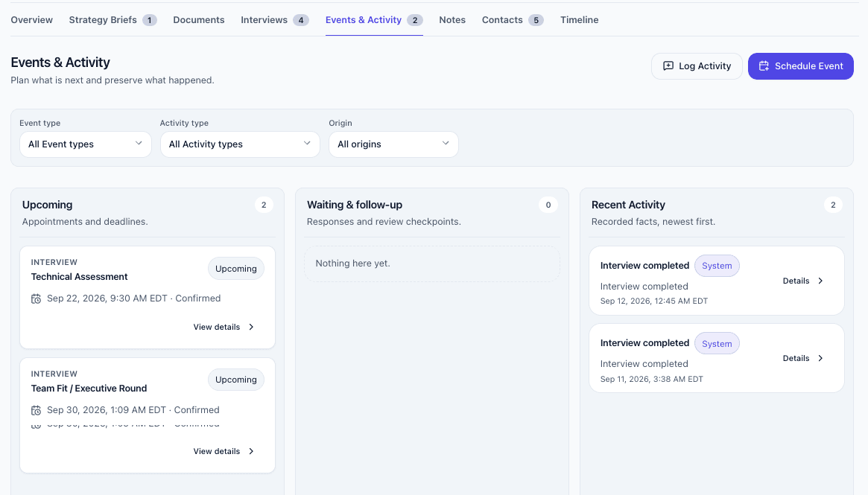Click Details arrow for Sep 11 interview activity
Viewport: 868px width, 495px height.
[820, 358]
